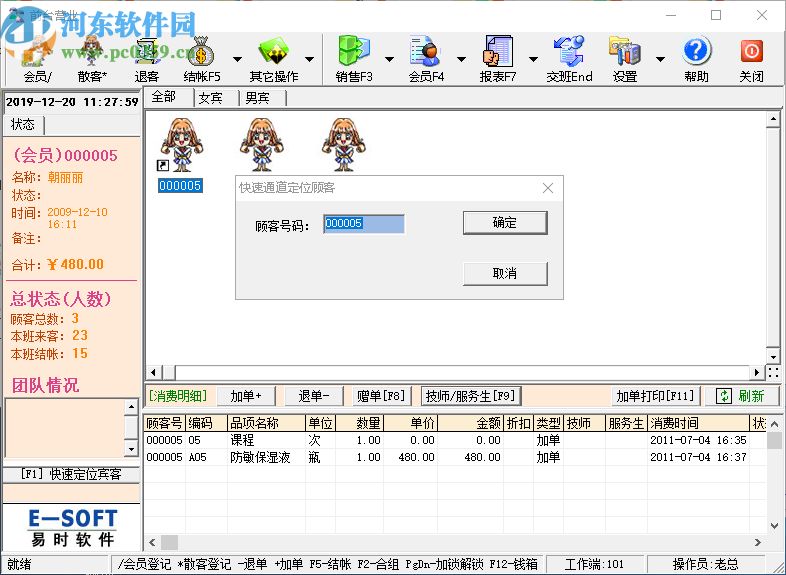Screen dimensions: 786x575
Task: Select the 状态 tab in left panel
Action: pos(24,125)
